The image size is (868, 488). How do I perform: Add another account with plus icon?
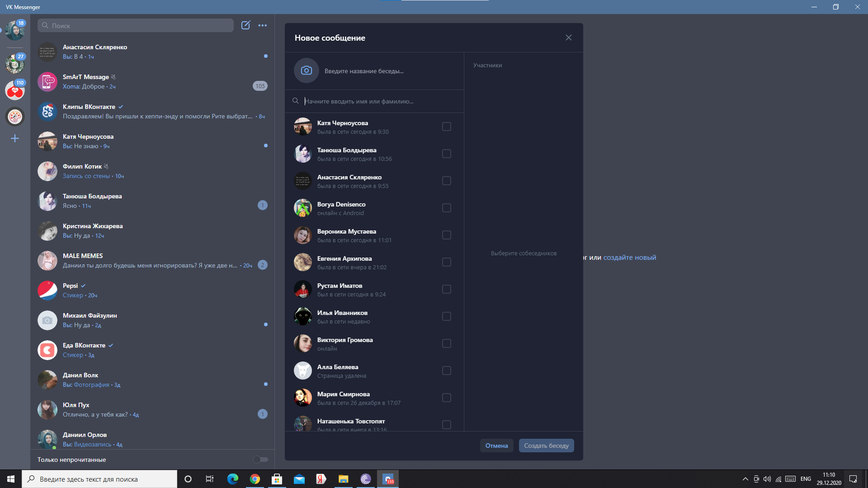point(15,138)
